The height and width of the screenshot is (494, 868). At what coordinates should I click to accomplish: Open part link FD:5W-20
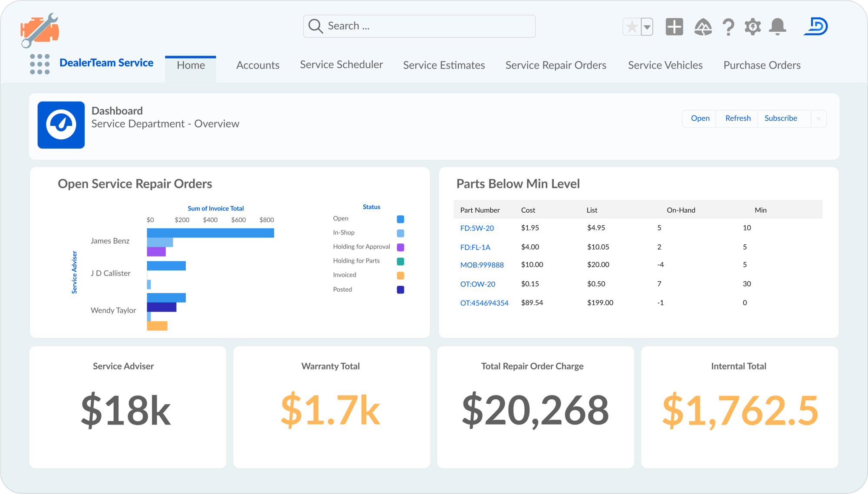pos(477,228)
